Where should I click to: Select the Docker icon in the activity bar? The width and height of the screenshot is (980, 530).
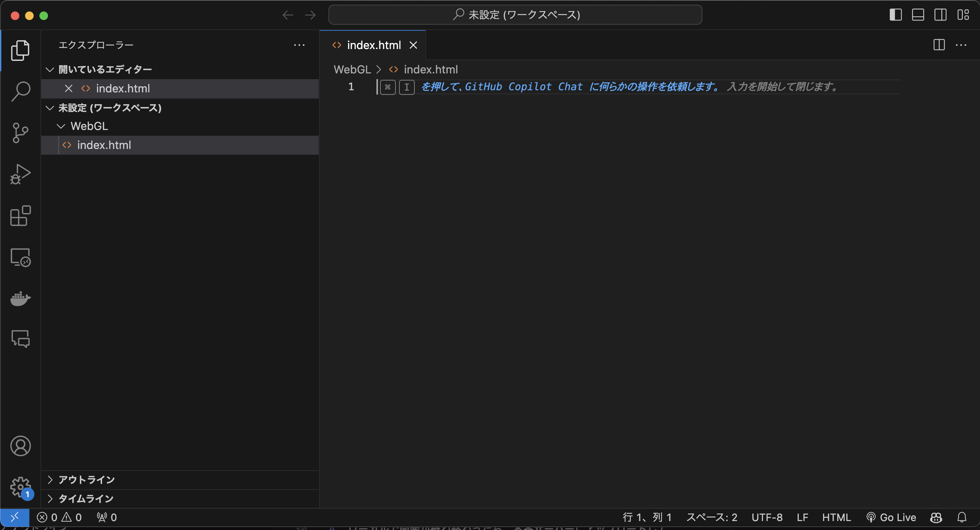pos(20,299)
